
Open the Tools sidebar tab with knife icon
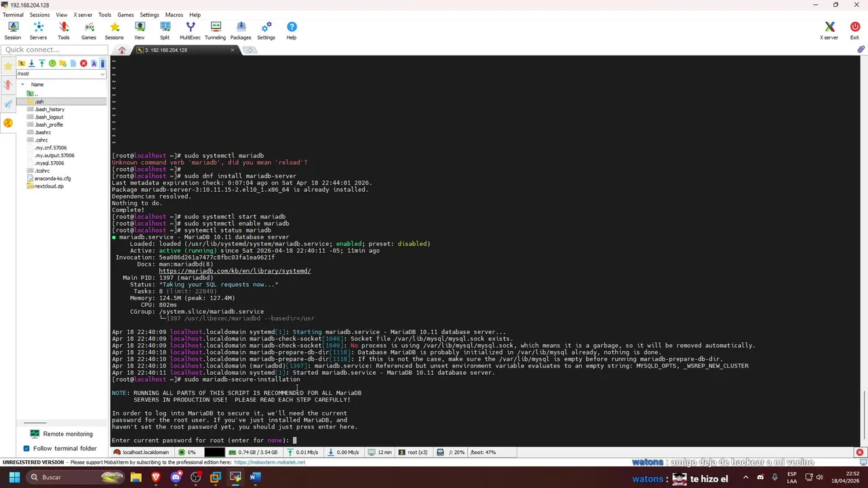8,85
